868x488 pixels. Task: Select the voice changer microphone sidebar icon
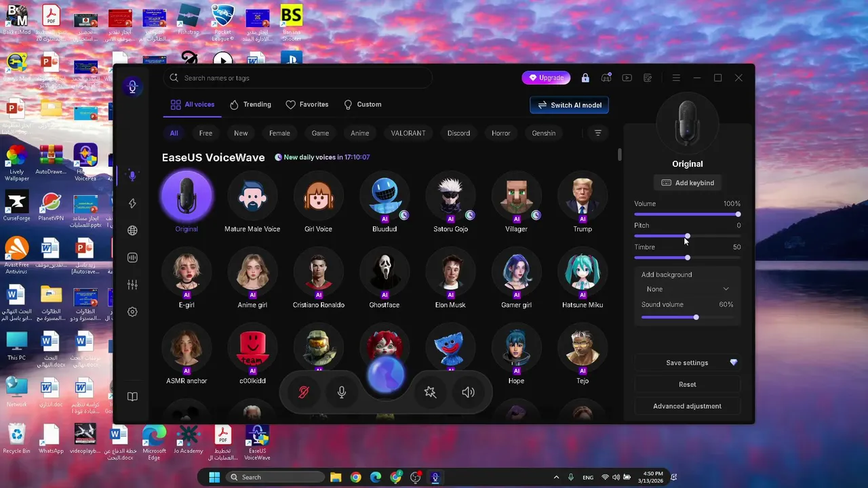[x=132, y=176]
